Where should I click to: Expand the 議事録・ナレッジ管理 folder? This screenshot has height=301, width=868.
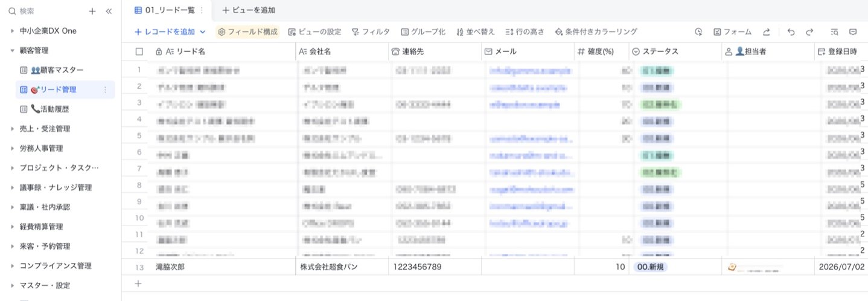[x=12, y=187]
